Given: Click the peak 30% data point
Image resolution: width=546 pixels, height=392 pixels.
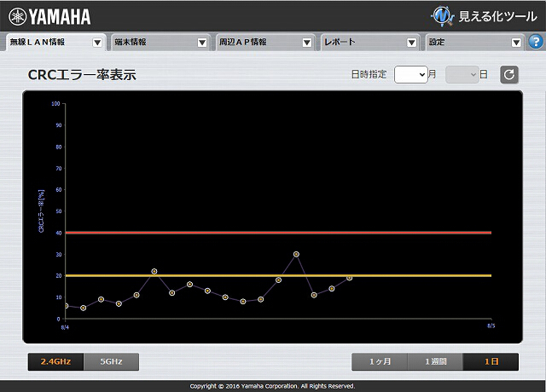Looking at the screenshot, I should click(296, 254).
